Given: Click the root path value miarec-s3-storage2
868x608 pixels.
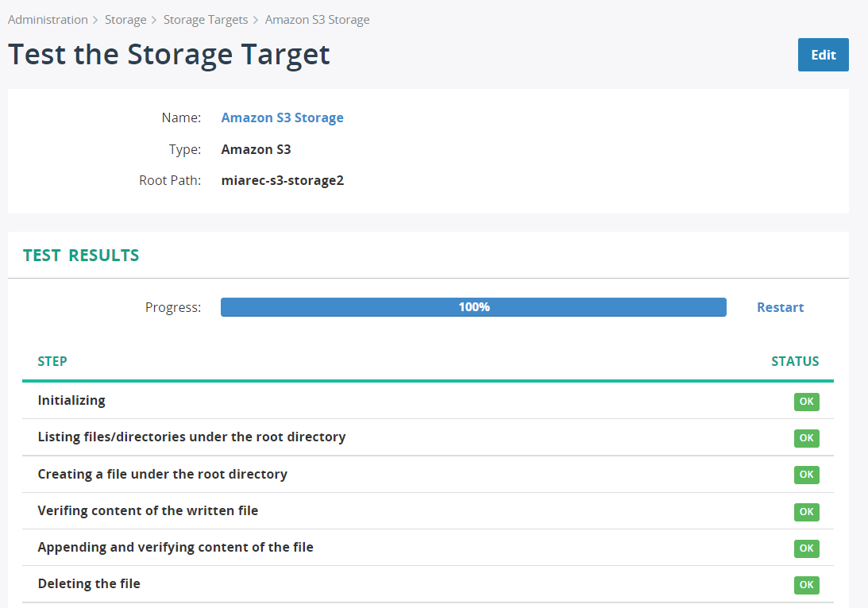Looking at the screenshot, I should click(283, 181).
